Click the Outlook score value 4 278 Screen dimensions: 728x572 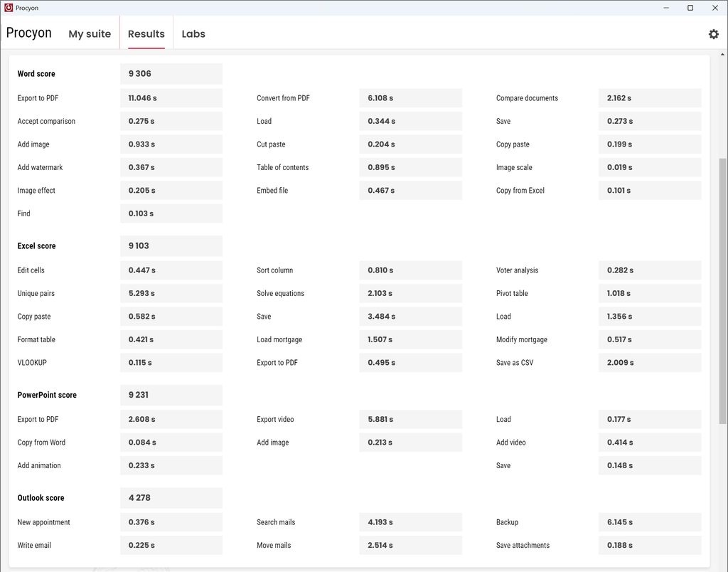click(x=171, y=497)
